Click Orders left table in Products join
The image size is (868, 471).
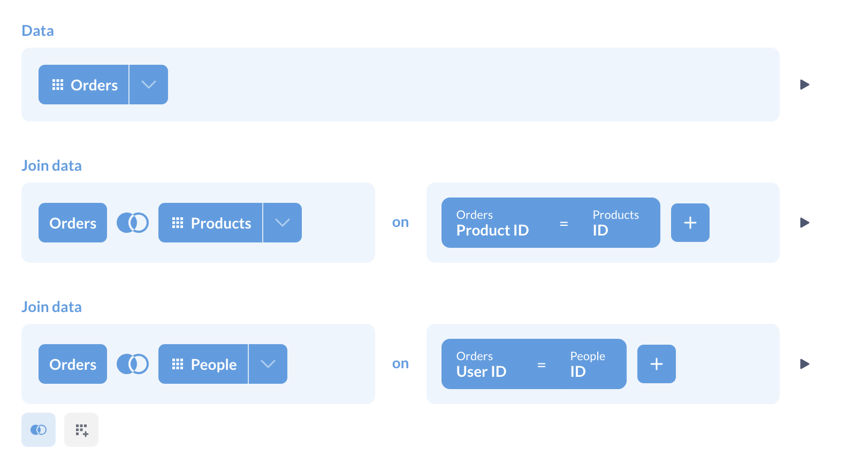pos(73,223)
